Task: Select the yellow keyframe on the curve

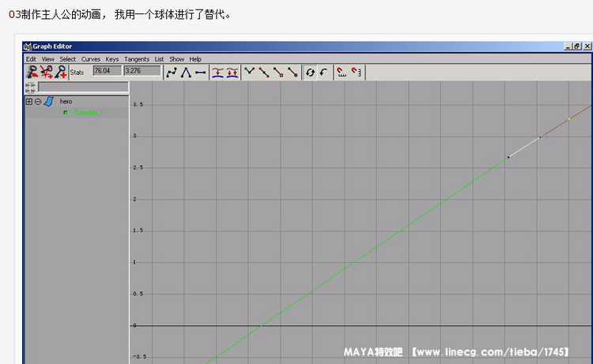Action: click(x=569, y=119)
